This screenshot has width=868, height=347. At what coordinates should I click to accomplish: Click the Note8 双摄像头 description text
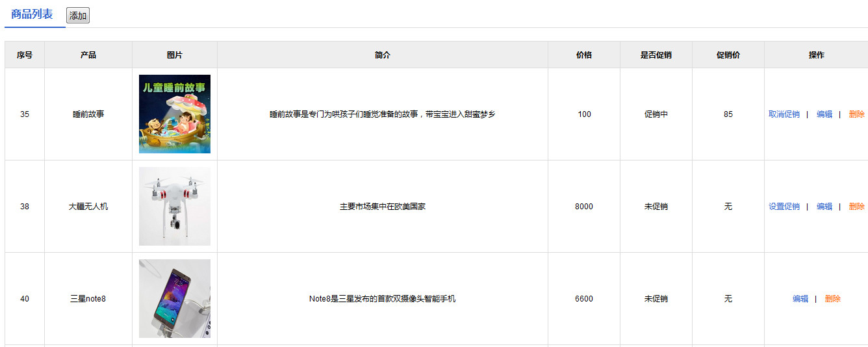[383, 299]
